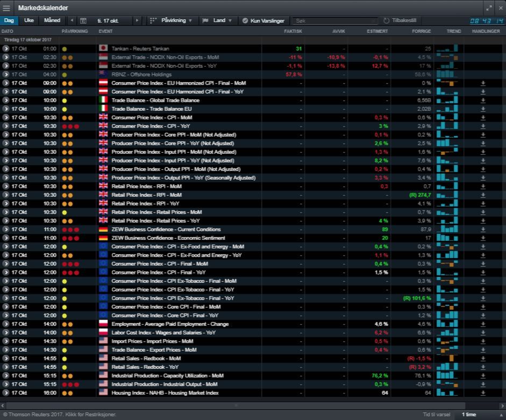Select 'Retail Price Index - RPI - YoY' event

point(145,204)
